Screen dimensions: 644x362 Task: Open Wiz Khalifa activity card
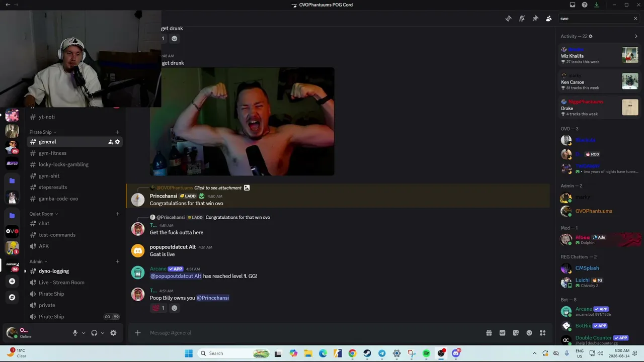pyautogui.click(x=599, y=55)
